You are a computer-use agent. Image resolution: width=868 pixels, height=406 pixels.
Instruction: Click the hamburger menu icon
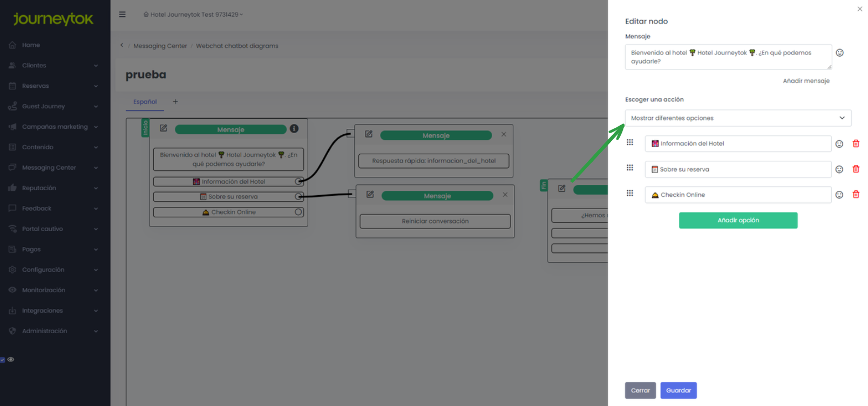click(123, 15)
